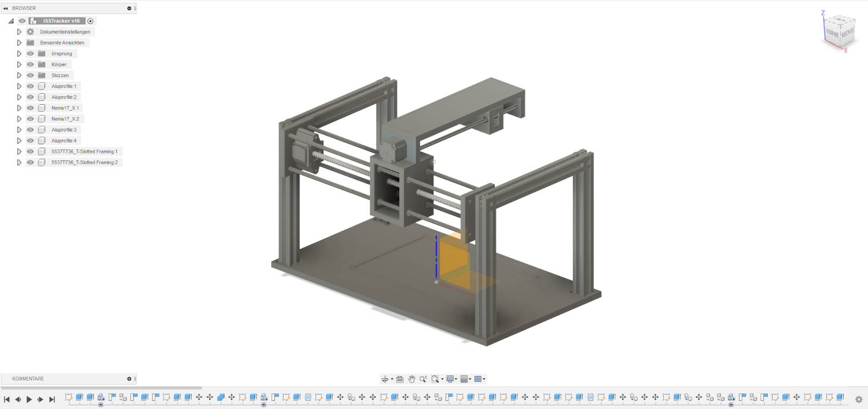Click the Kommentare panel plus icon
Viewport: 868px width, 409px height.
[129, 379]
